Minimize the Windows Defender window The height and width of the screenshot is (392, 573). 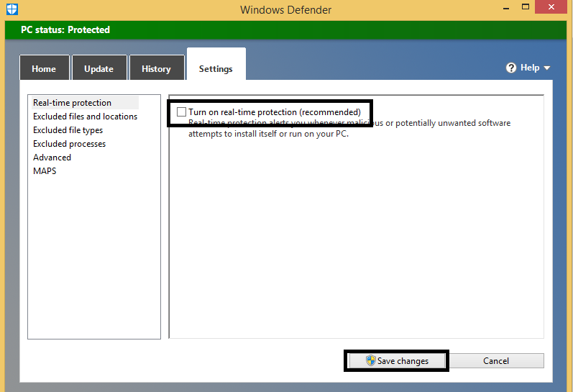tap(506, 8)
